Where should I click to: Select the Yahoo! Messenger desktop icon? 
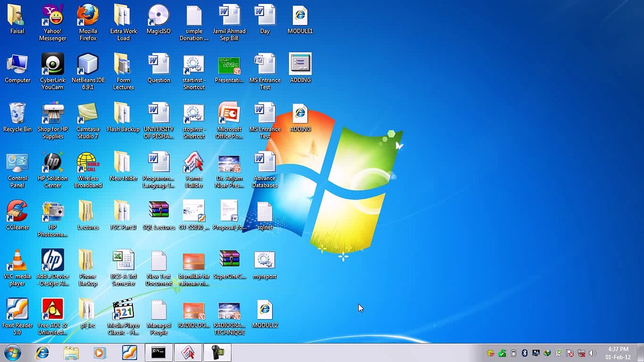(x=52, y=23)
